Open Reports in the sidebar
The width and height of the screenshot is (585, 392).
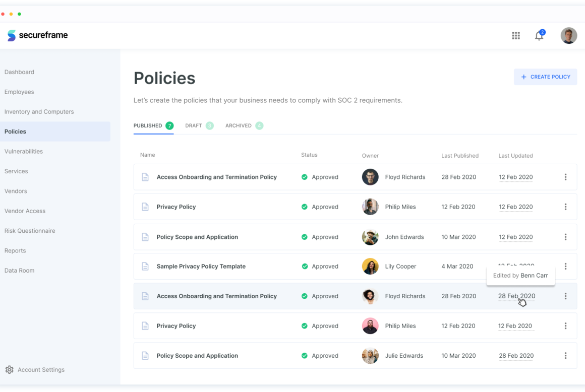pos(15,250)
